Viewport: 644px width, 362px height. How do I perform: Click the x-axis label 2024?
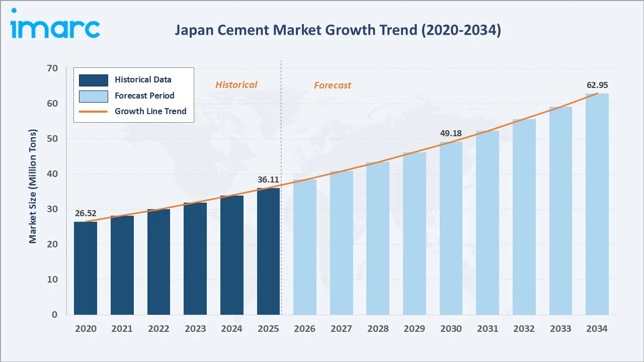[232, 329]
